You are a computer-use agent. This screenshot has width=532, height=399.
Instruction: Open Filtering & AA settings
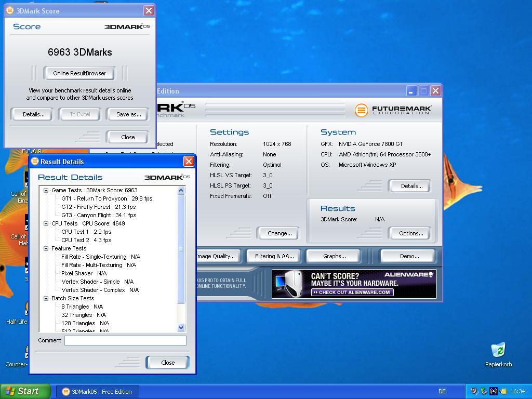coord(274,256)
